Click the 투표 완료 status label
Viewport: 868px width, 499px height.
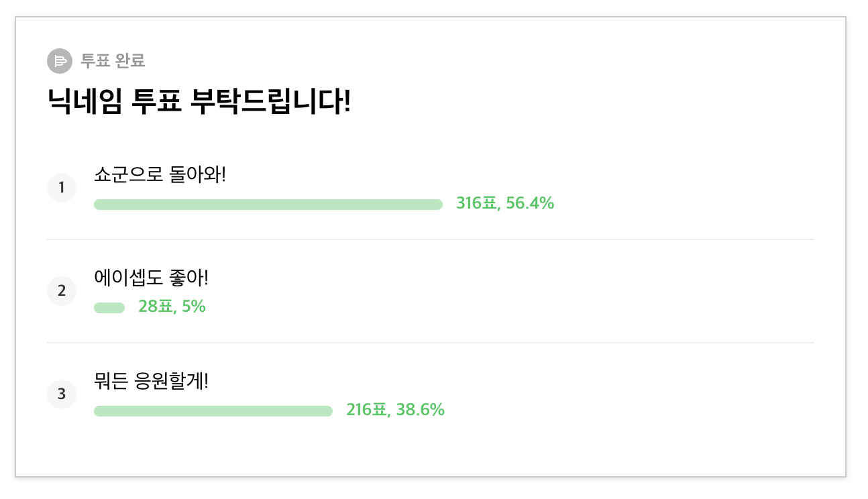(x=113, y=61)
